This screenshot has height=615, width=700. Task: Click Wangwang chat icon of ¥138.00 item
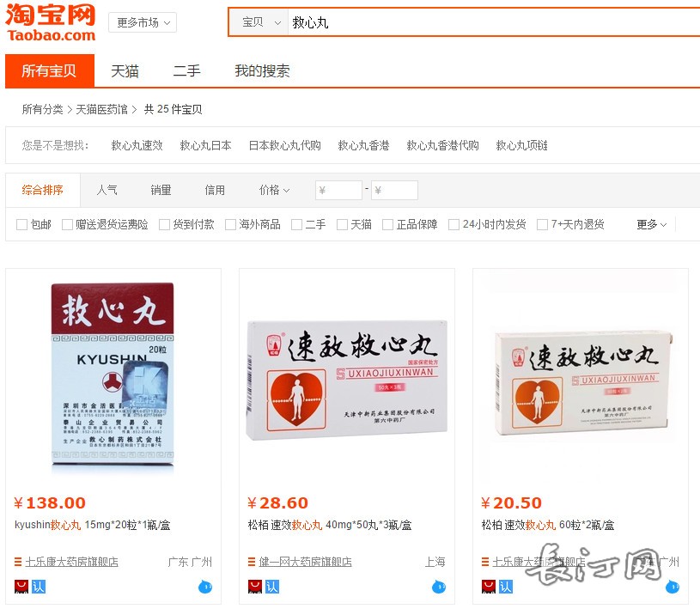(x=205, y=587)
